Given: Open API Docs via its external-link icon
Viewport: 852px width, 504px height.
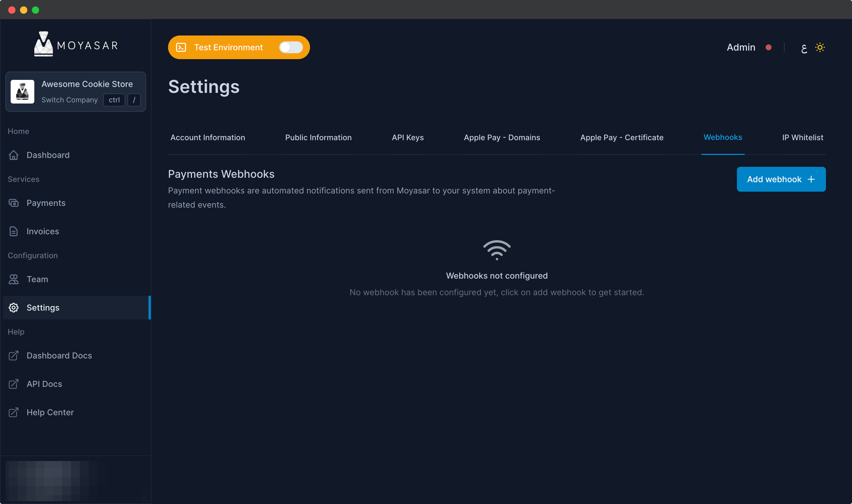Looking at the screenshot, I should 14,384.
